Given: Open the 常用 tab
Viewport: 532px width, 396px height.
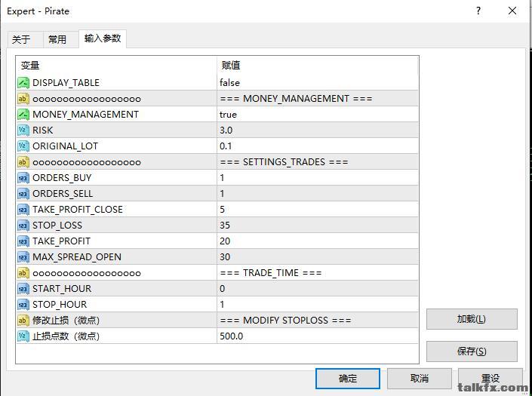Looking at the screenshot, I should tap(57, 39).
